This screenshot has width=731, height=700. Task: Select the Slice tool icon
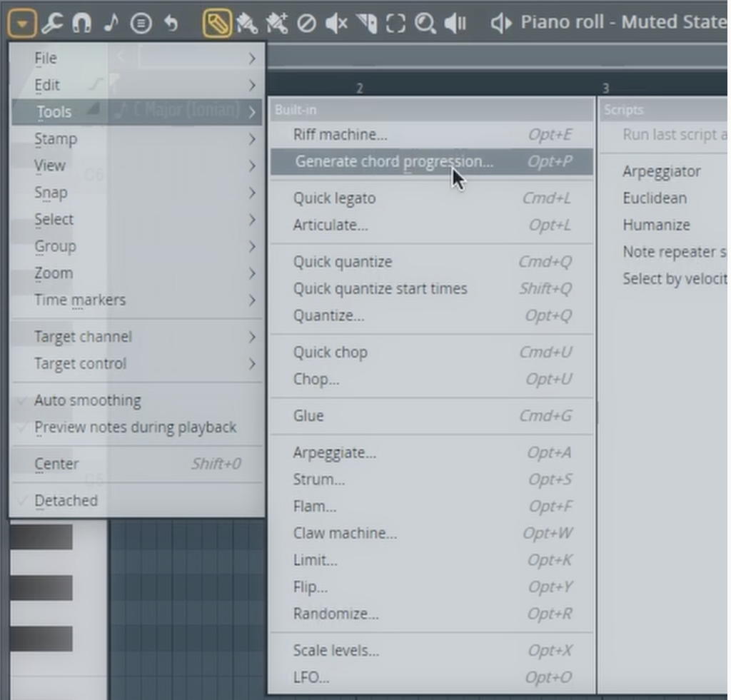click(x=367, y=24)
